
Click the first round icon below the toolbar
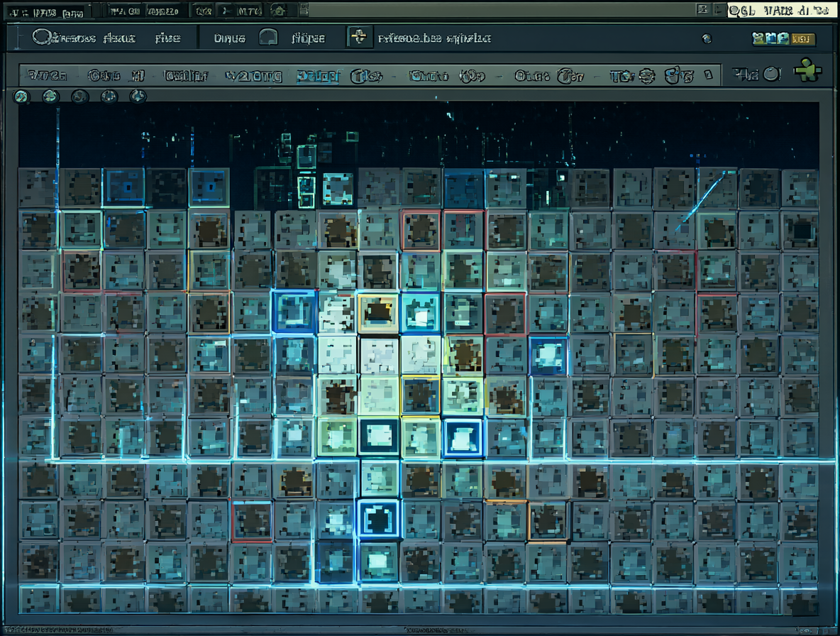tap(21, 97)
